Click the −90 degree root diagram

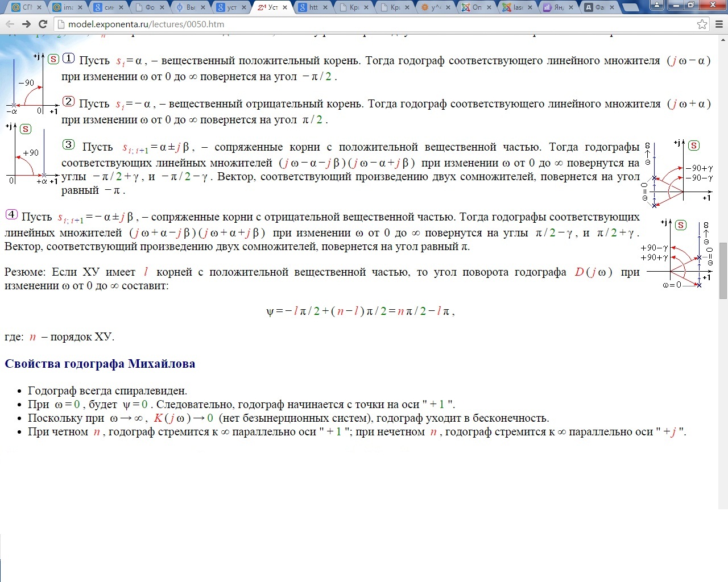32,84
